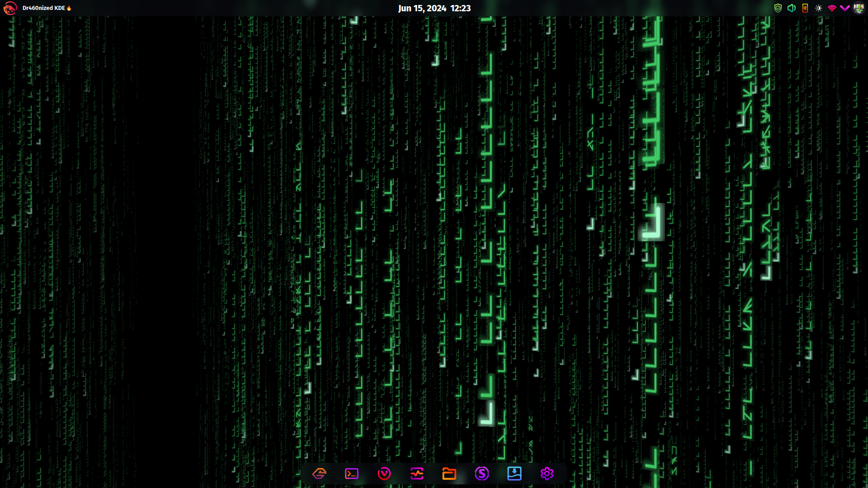Expand hidden system tray icons arrow

point(844,8)
